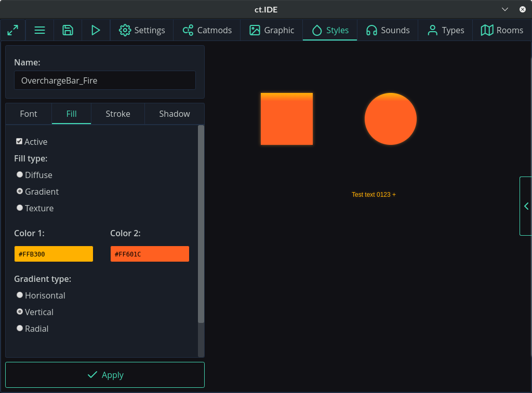Go to the Sounds tab
This screenshot has width=532, height=393.
[388, 30]
